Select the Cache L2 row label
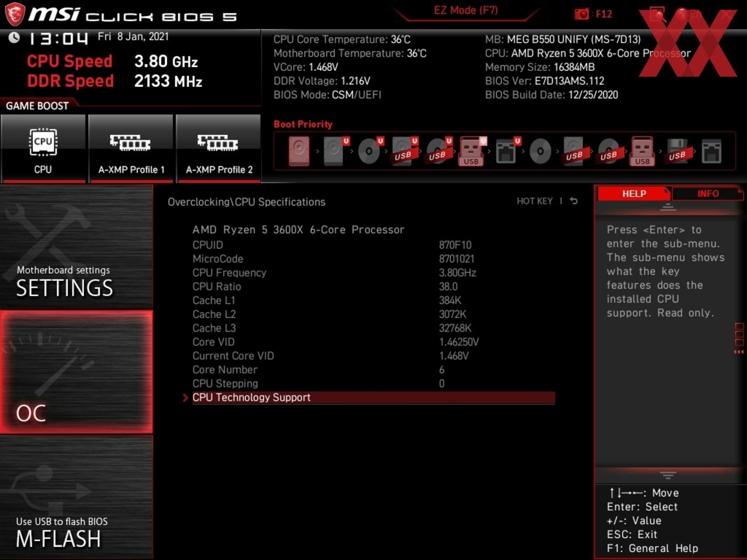Viewport: 747px width, 560px height. [214, 314]
